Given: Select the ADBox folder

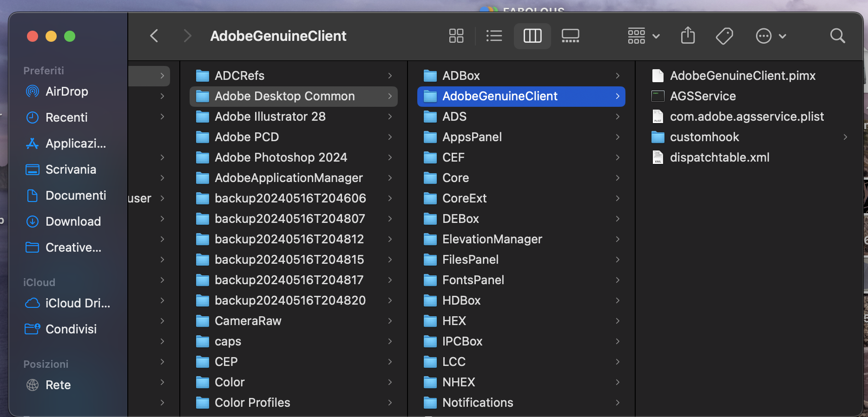Looking at the screenshot, I should point(521,76).
